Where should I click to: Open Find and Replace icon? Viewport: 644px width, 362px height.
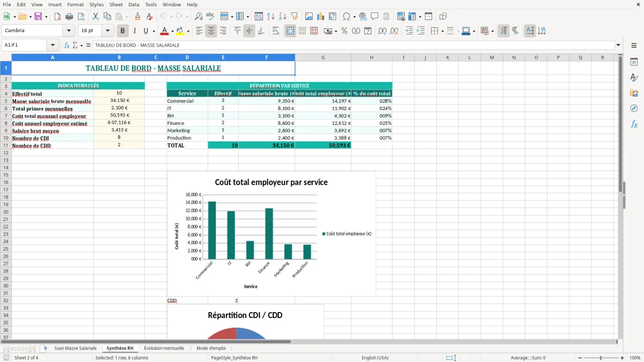pyautogui.click(x=199, y=17)
